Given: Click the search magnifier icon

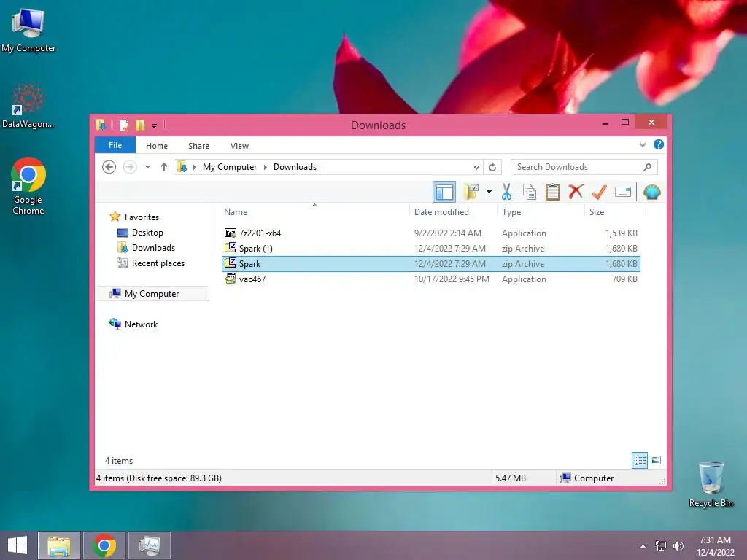Looking at the screenshot, I should click(x=647, y=167).
